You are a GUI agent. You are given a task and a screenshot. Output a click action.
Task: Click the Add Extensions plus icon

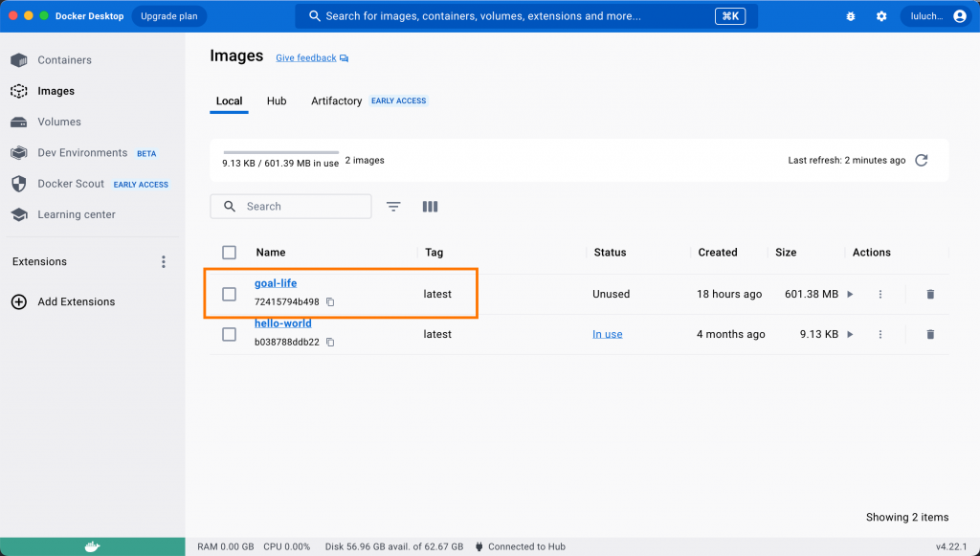point(19,301)
